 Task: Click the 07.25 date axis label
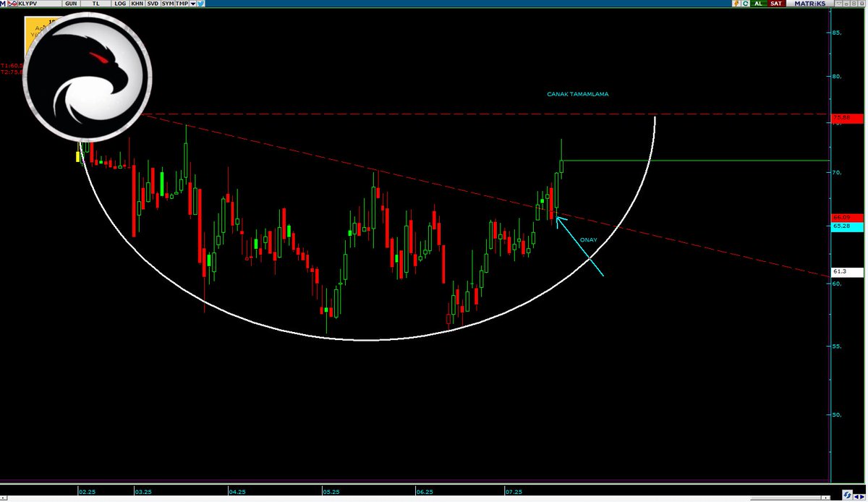(x=514, y=491)
